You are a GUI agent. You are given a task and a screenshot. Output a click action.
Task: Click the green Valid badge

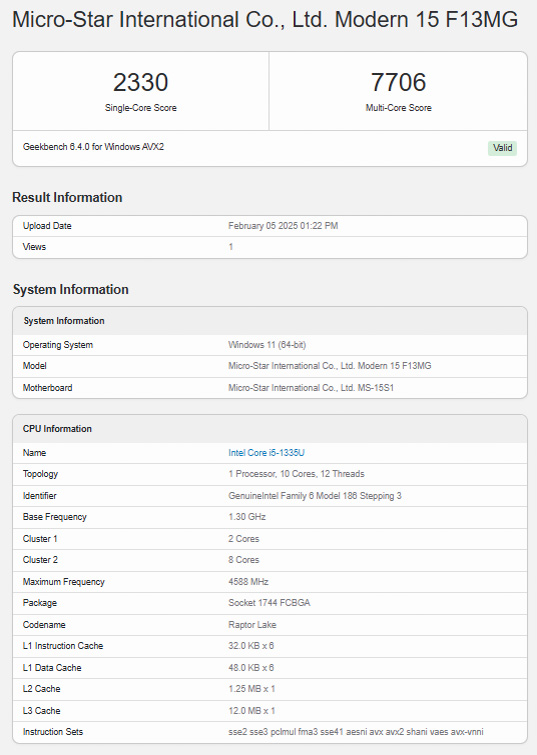click(x=502, y=148)
